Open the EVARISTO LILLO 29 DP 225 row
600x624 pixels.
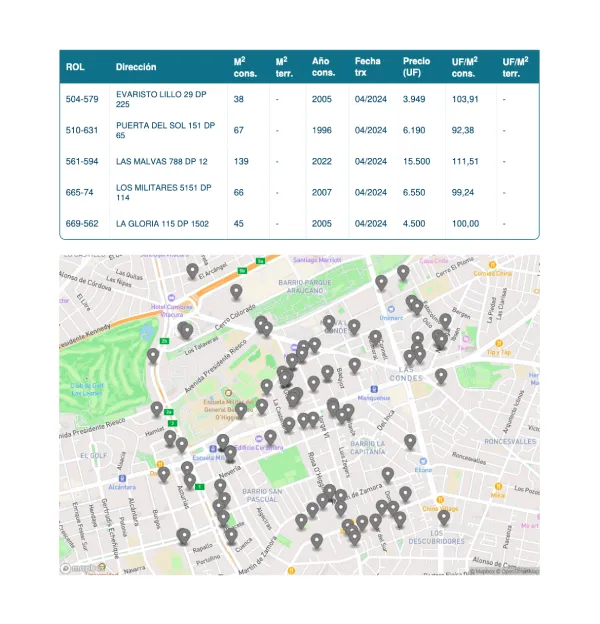164,99
